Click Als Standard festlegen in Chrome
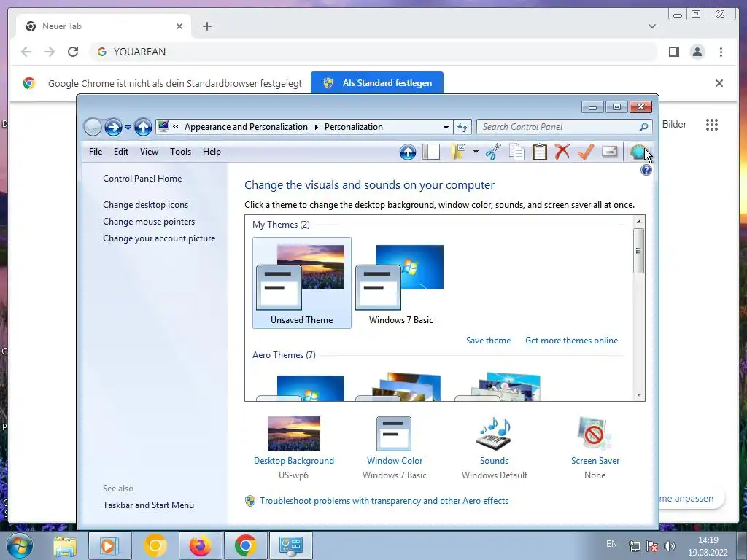This screenshot has width=747, height=560. [377, 83]
